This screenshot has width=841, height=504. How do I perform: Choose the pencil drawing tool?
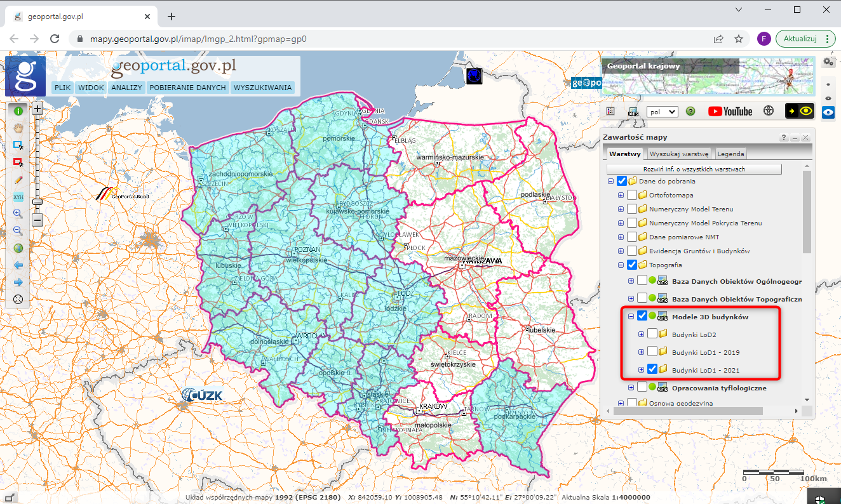point(18,180)
